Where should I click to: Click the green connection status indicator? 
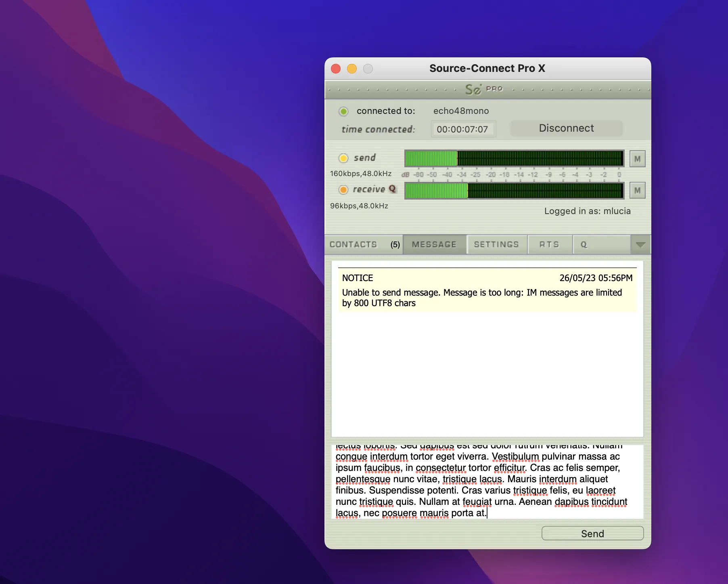click(x=343, y=111)
